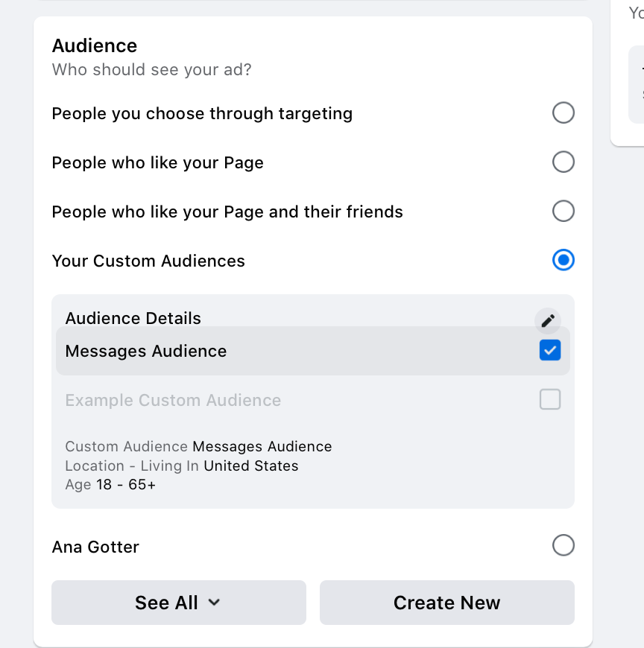Image resolution: width=644 pixels, height=648 pixels.
Task: Click the 'Ana Gotter' audience name text
Action: coord(95,547)
